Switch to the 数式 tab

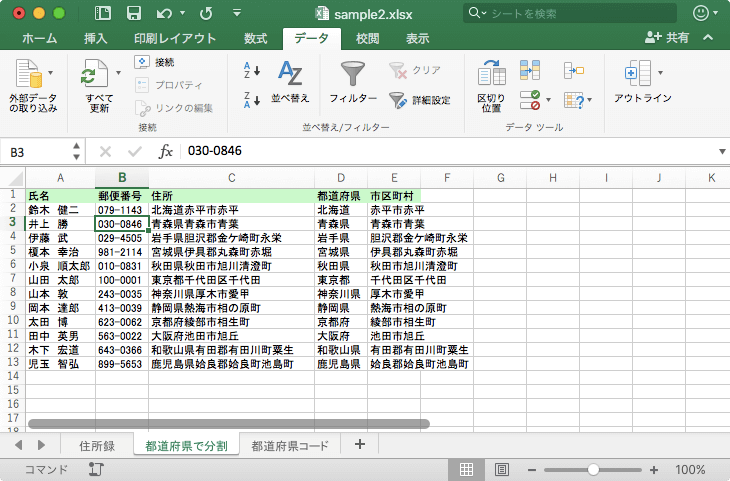click(256, 38)
